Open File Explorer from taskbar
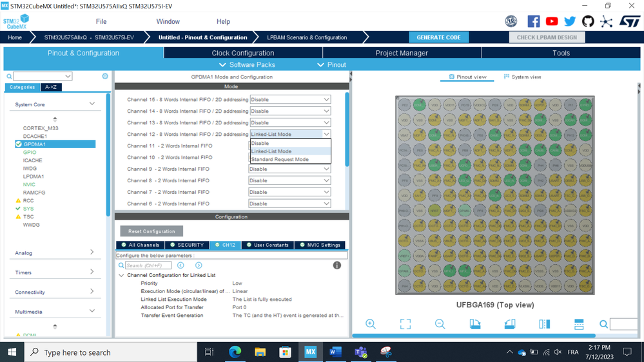The width and height of the screenshot is (644, 362). pyautogui.click(x=260, y=352)
